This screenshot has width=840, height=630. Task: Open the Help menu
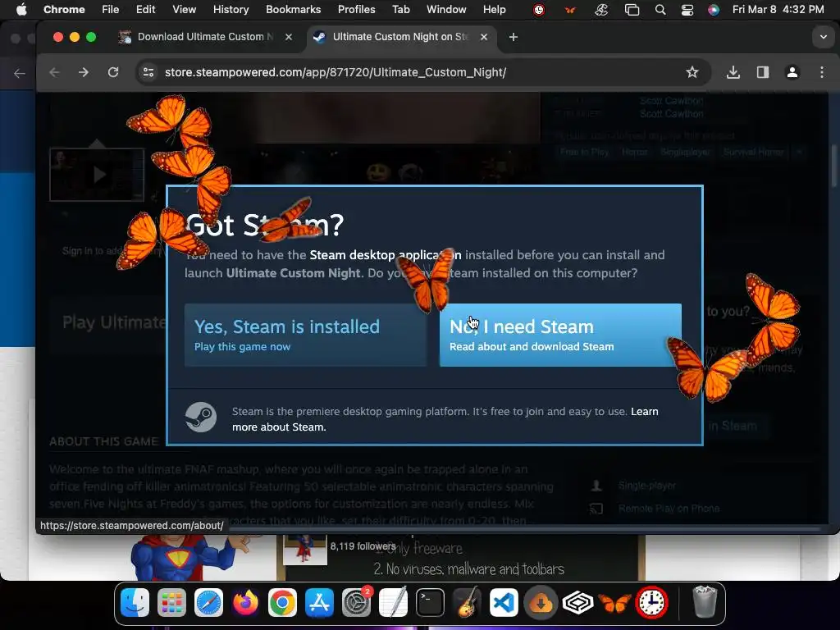tap(494, 10)
